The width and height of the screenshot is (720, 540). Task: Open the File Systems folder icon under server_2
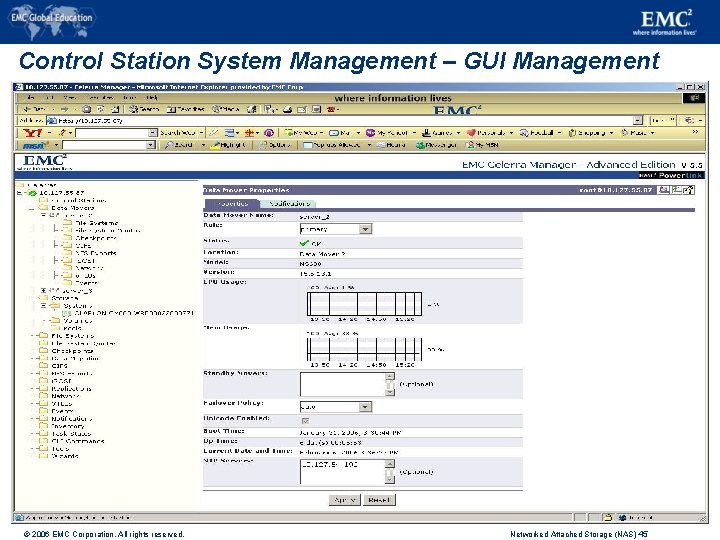(66, 222)
